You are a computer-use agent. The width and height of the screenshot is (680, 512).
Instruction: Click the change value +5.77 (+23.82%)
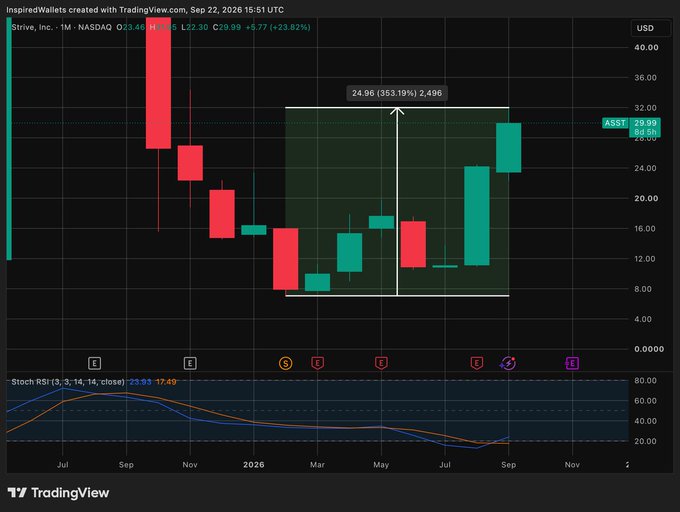tap(278, 27)
